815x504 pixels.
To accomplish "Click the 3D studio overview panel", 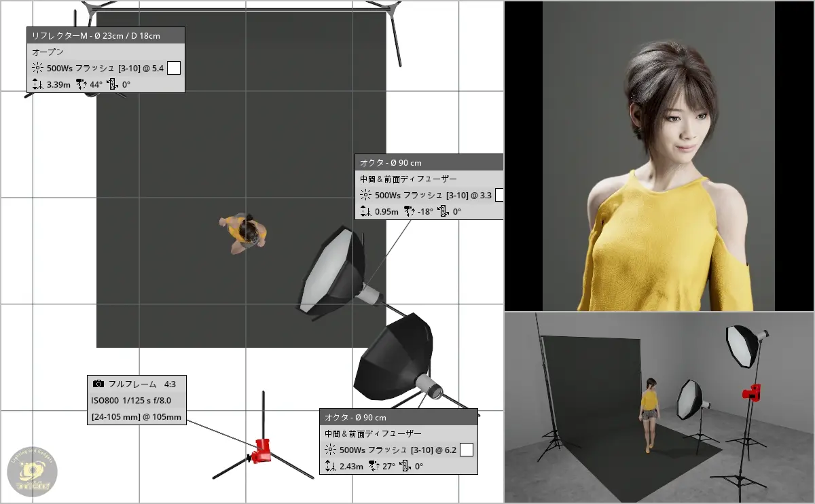I will [658, 408].
